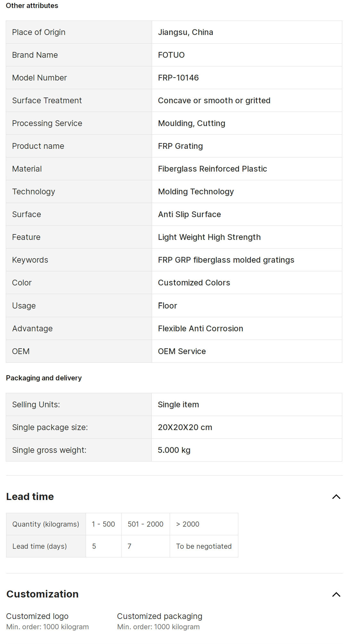Collapse the Customization section

(336, 595)
